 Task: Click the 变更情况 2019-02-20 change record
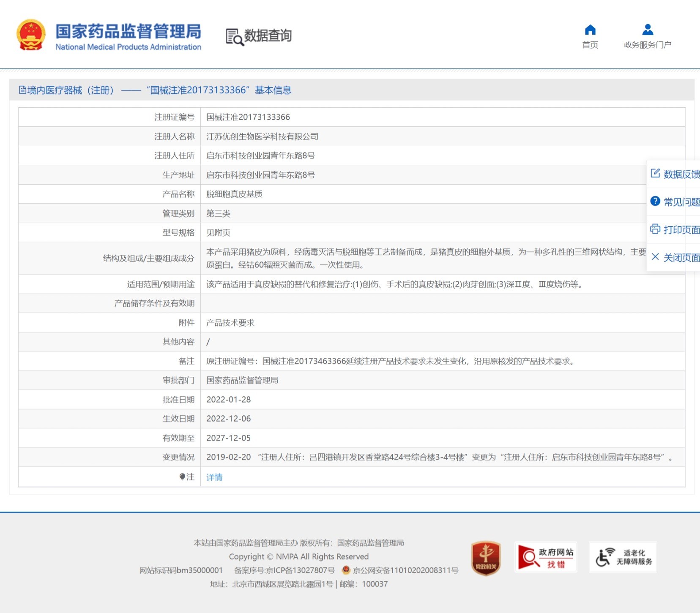pyautogui.click(x=439, y=457)
